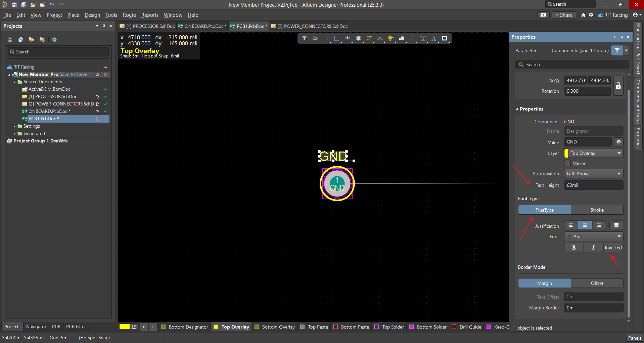Toggle the X/Y location lock

click(618, 86)
